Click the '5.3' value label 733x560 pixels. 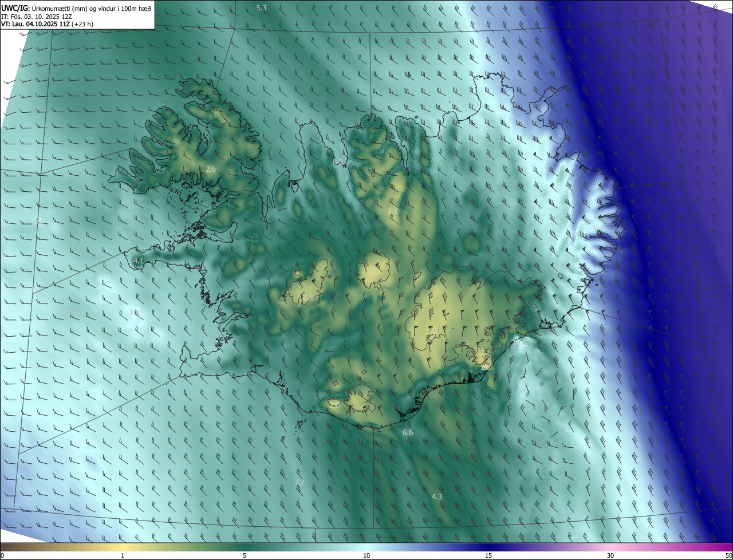point(261,8)
